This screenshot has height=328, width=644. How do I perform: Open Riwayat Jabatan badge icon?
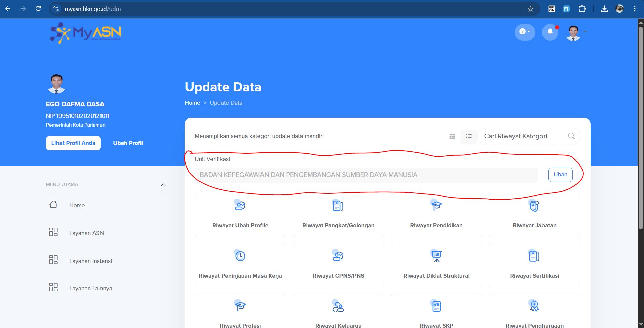[x=534, y=205]
